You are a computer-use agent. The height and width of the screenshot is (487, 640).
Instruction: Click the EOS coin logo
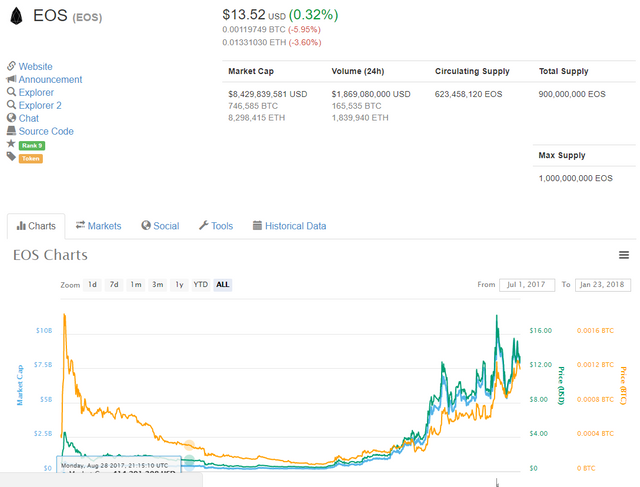[16, 16]
